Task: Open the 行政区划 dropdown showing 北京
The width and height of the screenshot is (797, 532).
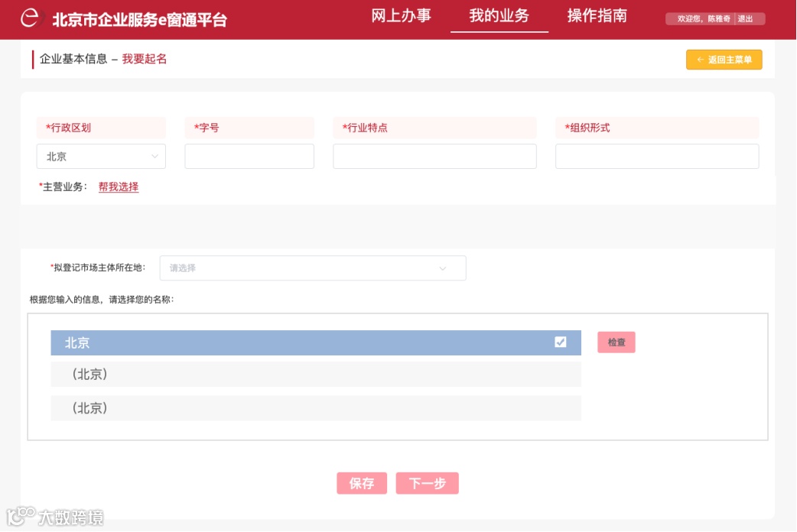Action: [101, 157]
